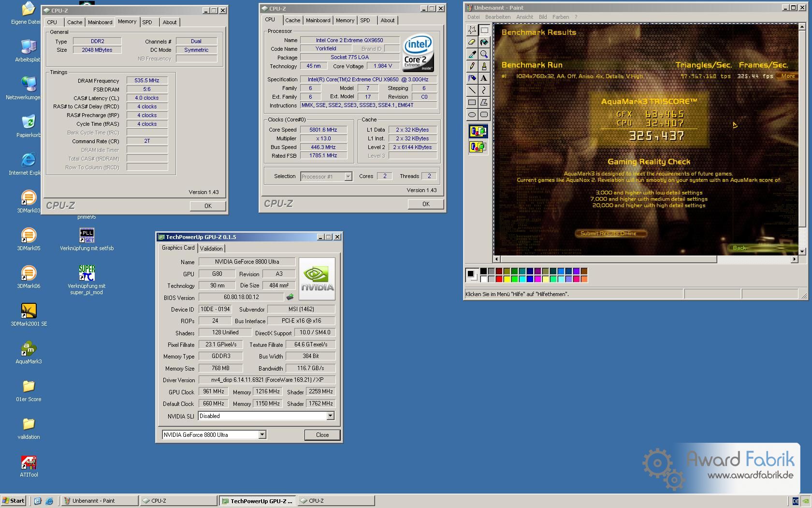Screen dimensions: 812x508
Task: Open the Farben menu in Paint
Action: coord(561,17)
